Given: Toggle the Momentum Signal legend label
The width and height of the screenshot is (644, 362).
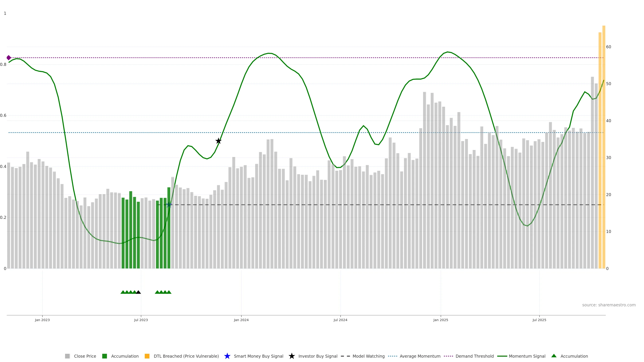Looking at the screenshot, I should 527,356.
